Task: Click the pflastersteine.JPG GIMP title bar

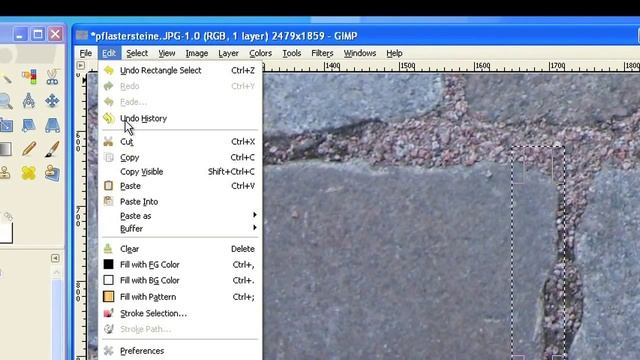Action: (x=355, y=36)
